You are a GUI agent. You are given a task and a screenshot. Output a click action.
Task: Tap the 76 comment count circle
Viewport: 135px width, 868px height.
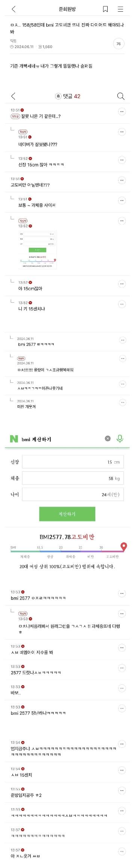coord(118,44)
